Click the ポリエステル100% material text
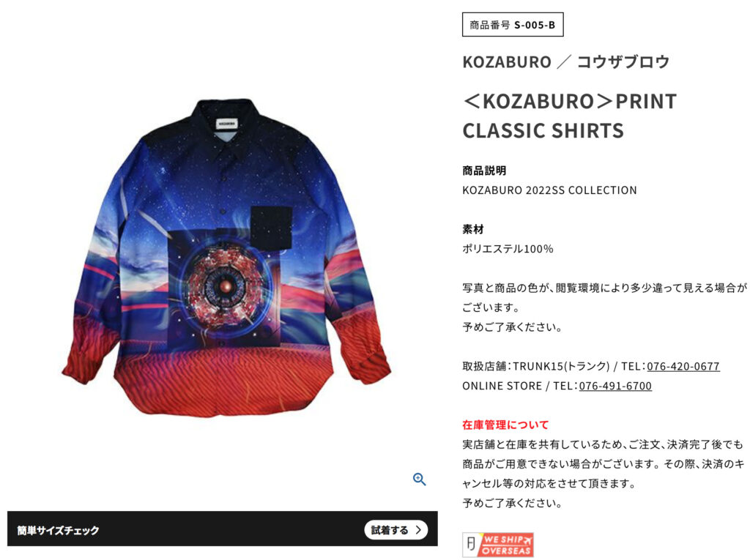The width and height of the screenshot is (750, 560). pos(508,249)
